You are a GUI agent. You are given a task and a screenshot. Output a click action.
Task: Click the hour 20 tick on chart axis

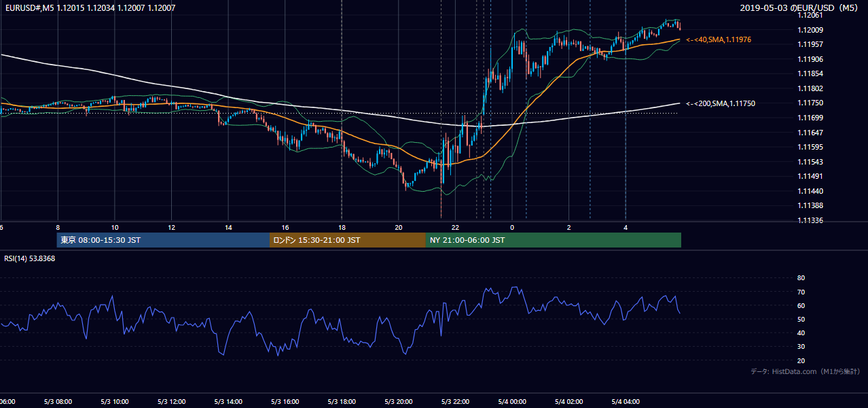[x=399, y=227]
